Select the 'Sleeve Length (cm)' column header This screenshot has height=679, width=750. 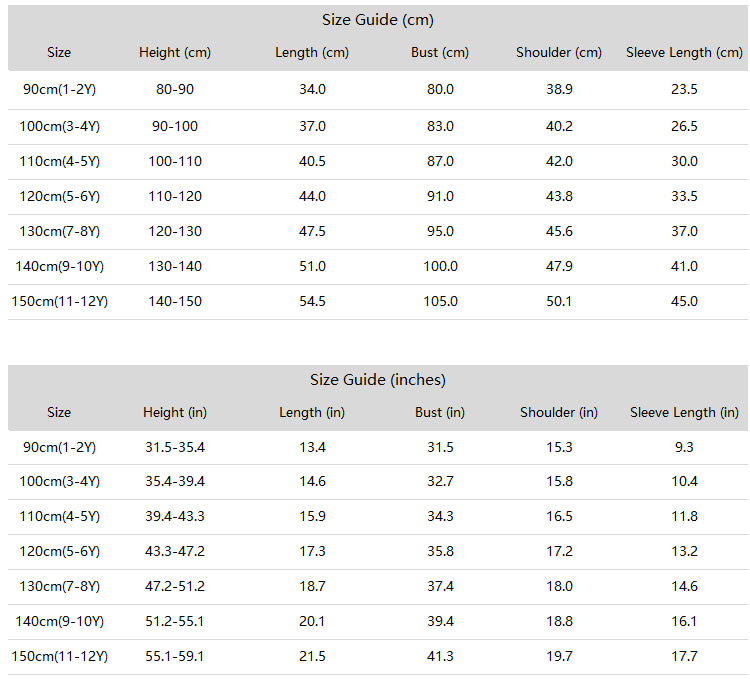pos(684,53)
